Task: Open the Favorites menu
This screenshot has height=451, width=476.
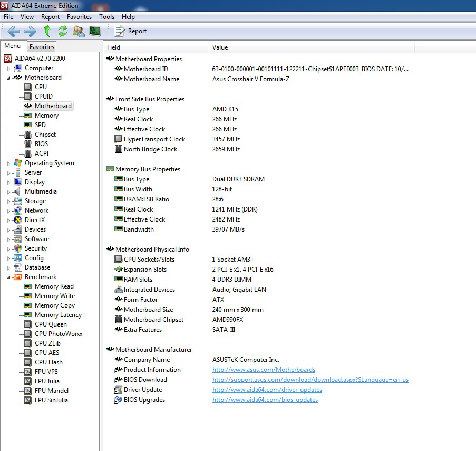Action: tap(79, 17)
